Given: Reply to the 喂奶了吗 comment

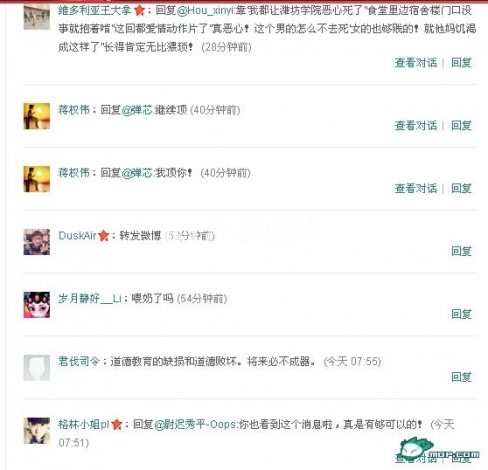Looking at the screenshot, I should click(461, 314).
